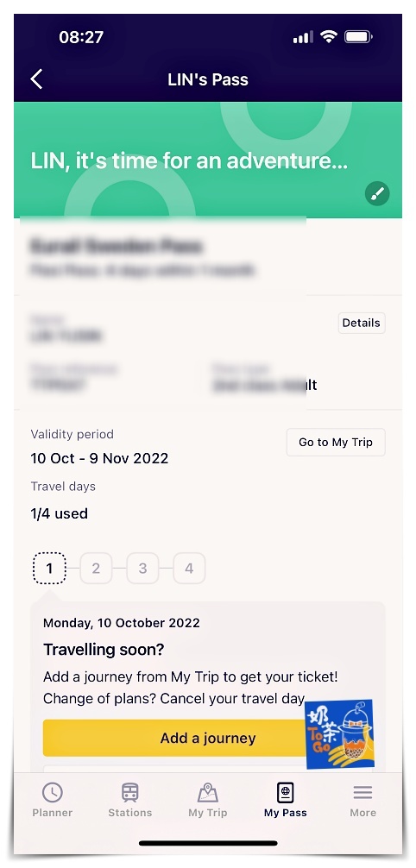Tap the green adventure banner

pos(208,160)
